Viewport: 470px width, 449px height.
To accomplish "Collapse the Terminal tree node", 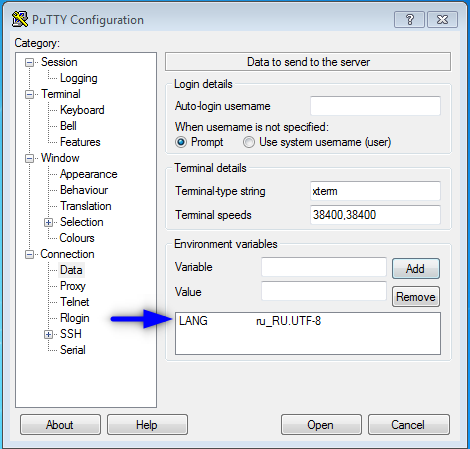I will [x=29, y=95].
